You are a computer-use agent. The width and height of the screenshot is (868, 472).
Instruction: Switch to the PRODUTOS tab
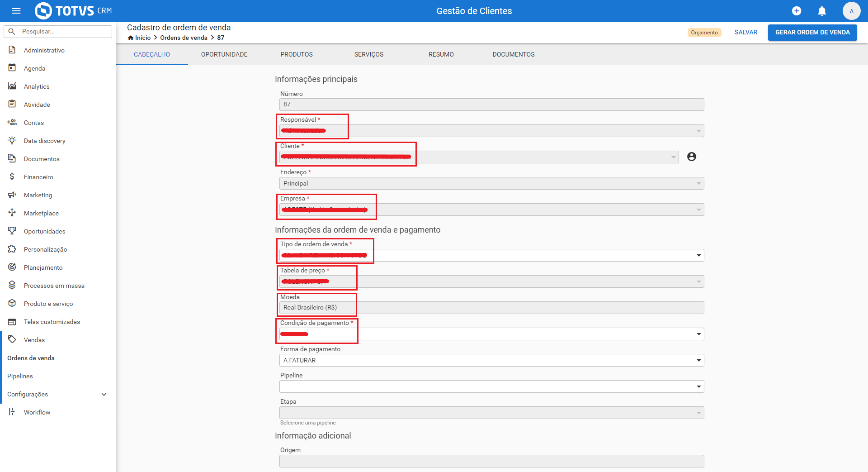297,54
